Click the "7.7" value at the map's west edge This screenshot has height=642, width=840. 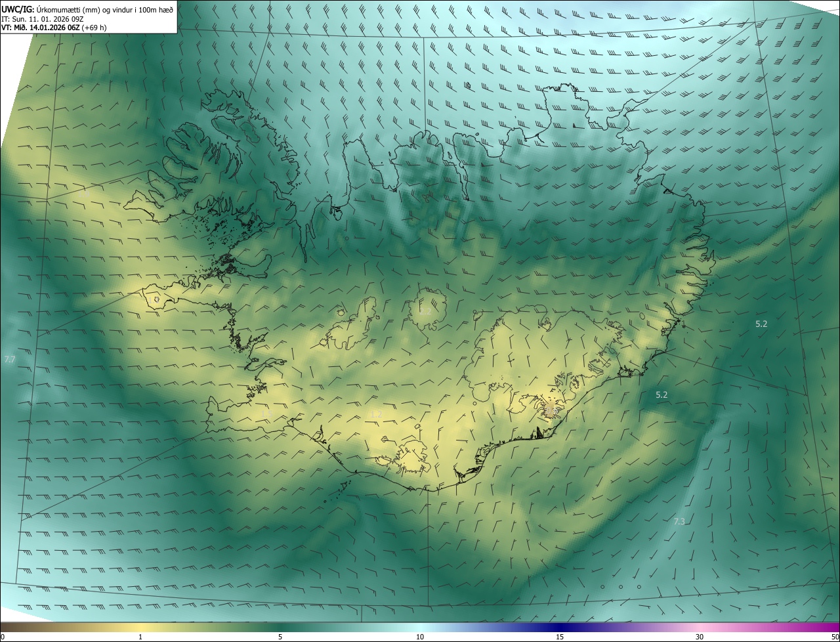pos(9,360)
